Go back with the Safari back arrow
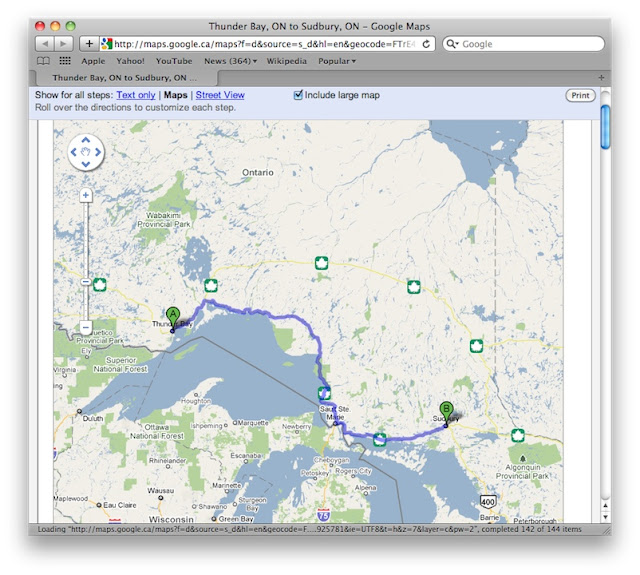This screenshot has height=575, width=640. tap(45, 44)
